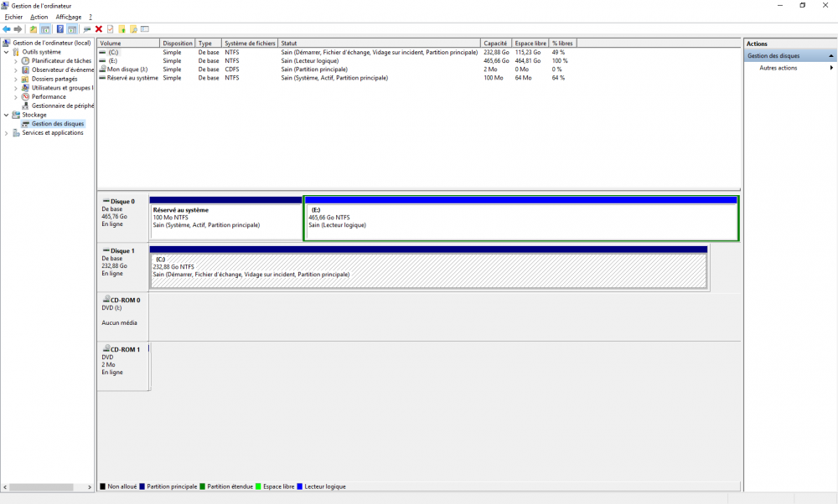The image size is (838, 504).
Task: Sort by the Disposition column header
Action: [178, 44]
